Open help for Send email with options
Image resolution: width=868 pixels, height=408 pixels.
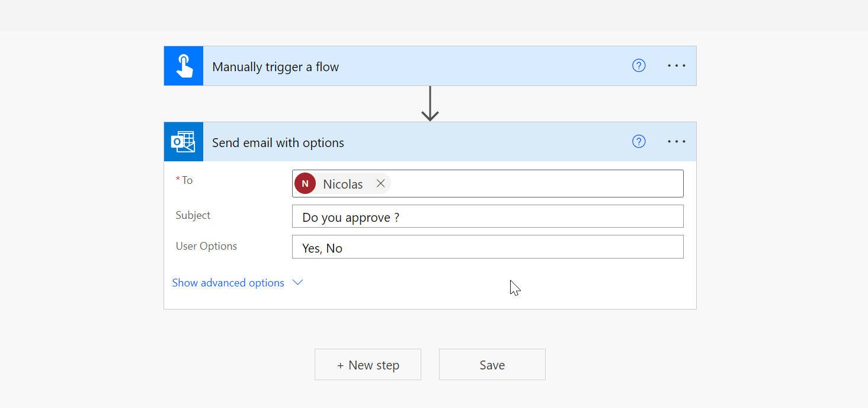coord(639,142)
